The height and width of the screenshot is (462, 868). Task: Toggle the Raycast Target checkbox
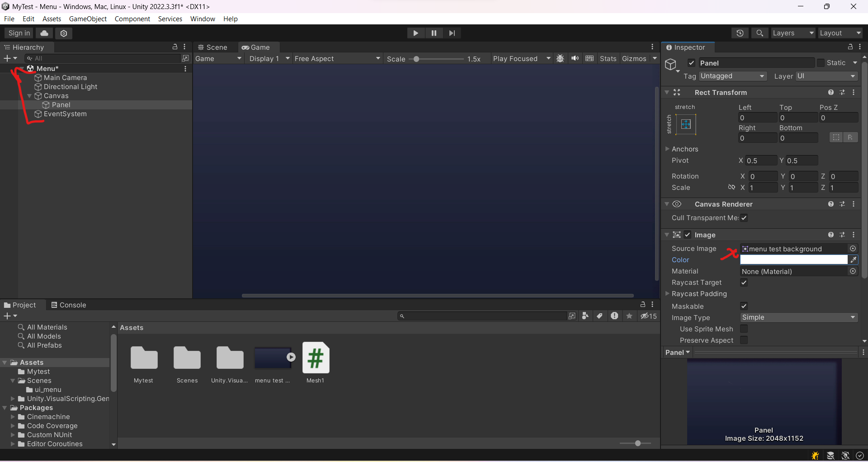pyautogui.click(x=744, y=283)
